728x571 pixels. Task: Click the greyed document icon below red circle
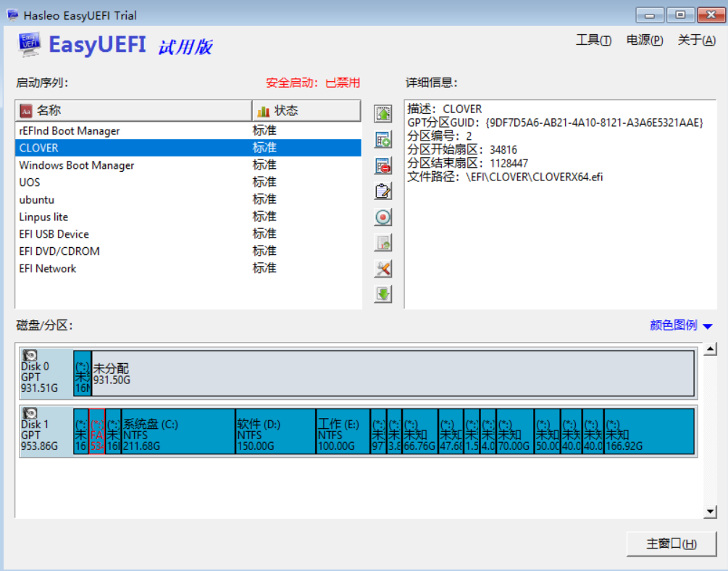click(x=383, y=243)
